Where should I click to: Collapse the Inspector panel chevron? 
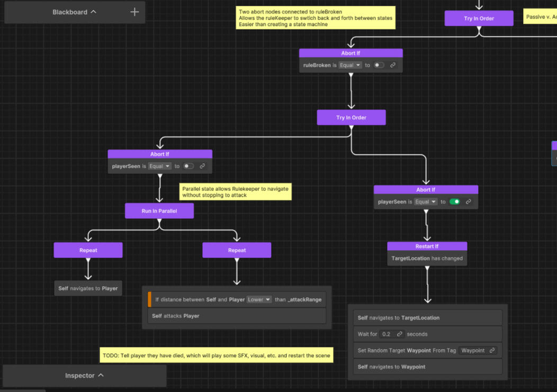(x=101, y=375)
